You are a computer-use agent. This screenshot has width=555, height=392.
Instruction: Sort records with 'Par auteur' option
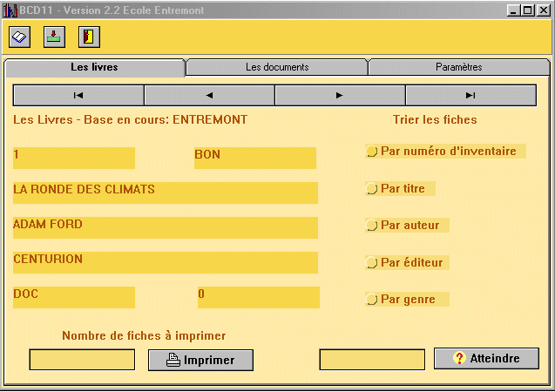[x=372, y=226]
